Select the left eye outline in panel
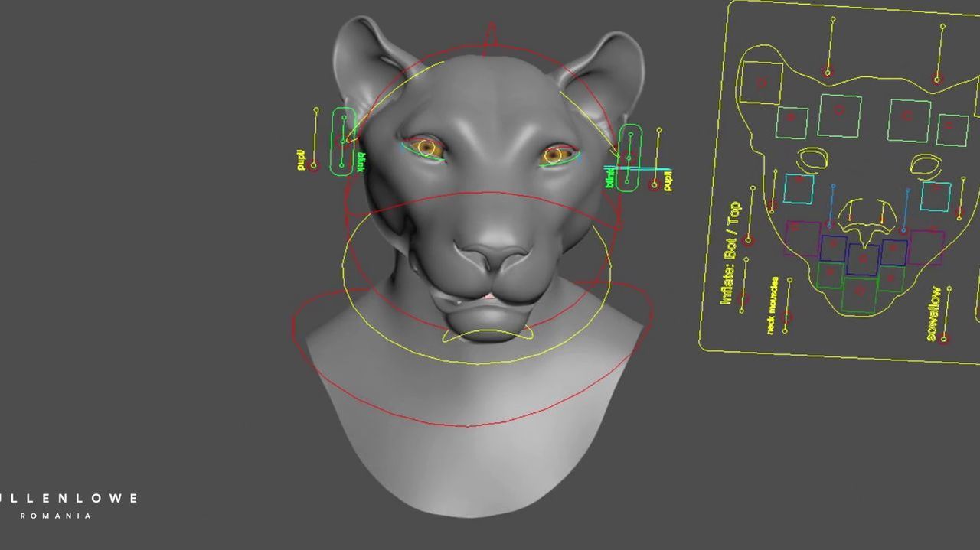 click(x=814, y=159)
